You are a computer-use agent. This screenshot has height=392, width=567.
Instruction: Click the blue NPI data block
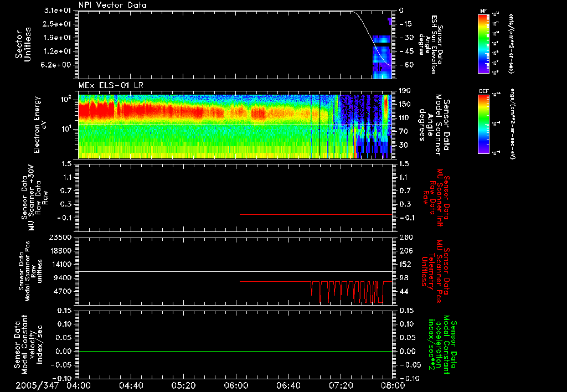tap(382, 57)
